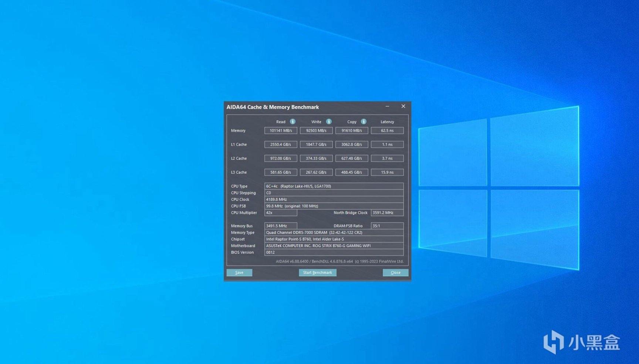This screenshot has width=639, height=364.
Task: Click the info icon next to Read
Action: coord(293,122)
